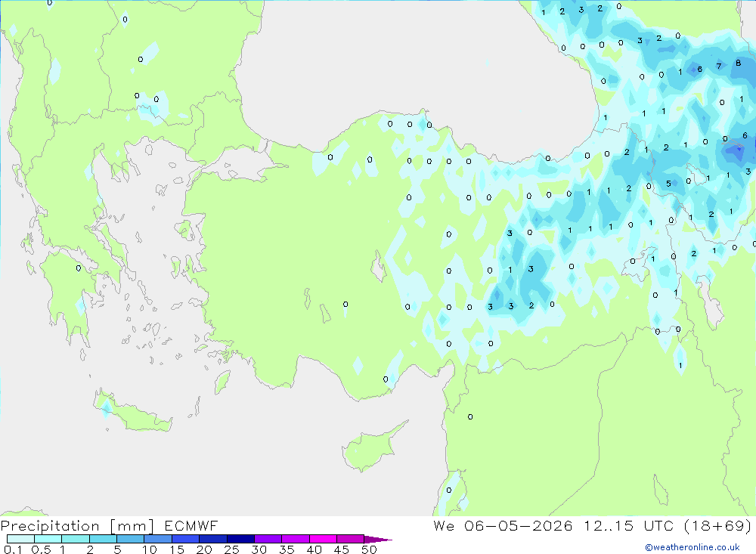Select the "ECMWF" model label
756x554 pixels.
tap(191, 525)
